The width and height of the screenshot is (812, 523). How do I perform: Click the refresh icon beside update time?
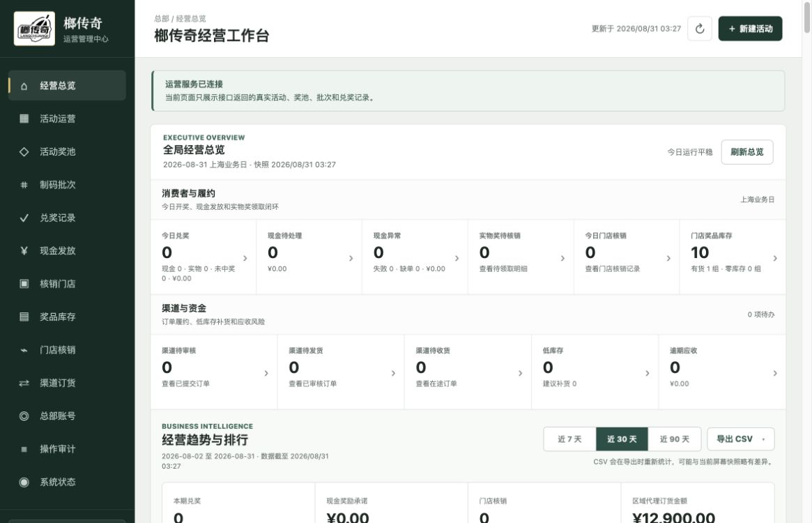(700, 29)
